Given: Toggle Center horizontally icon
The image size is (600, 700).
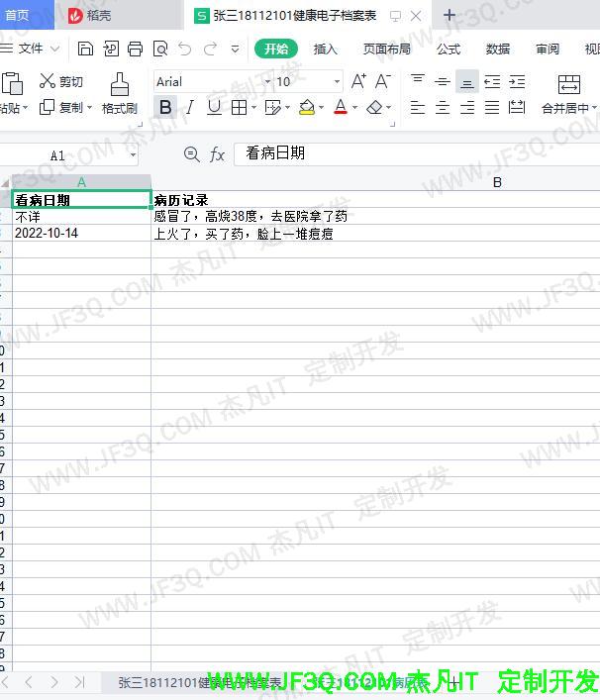Looking at the screenshot, I should tap(443, 108).
